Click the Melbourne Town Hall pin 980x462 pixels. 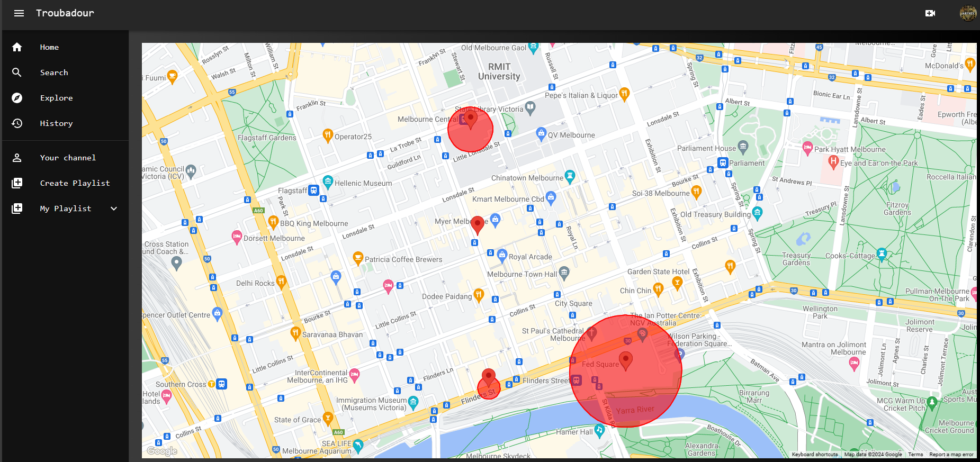tap(564, 273)
